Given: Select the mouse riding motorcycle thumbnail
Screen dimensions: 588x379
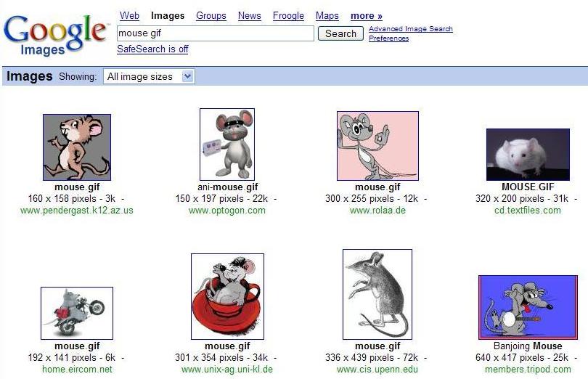Looking at the screenshot, I should click(77, 313).
